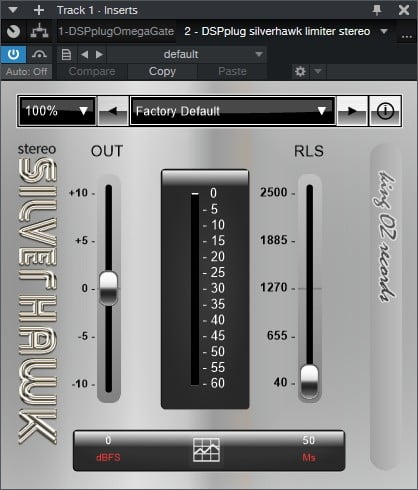Open the three-dots overflow menu
418x490 pixels.
click(407, 36)
